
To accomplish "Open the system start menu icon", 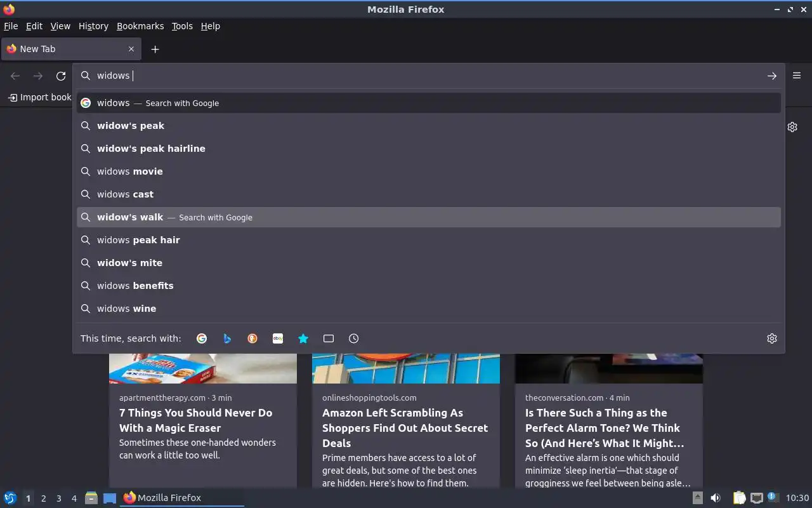I will point(10,498).
